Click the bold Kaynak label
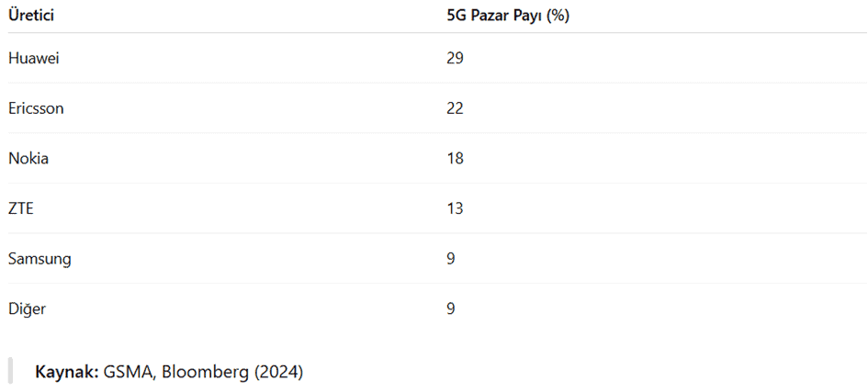Viewport: 868px width, 392px height. pos(65,372)
